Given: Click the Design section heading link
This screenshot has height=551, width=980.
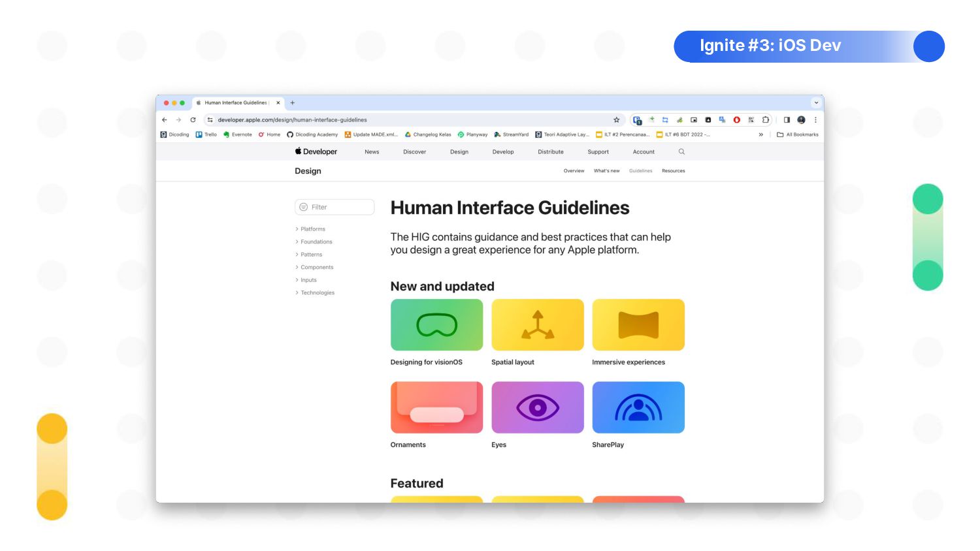Looking at the screenshot, I should (x=308, y=171).
